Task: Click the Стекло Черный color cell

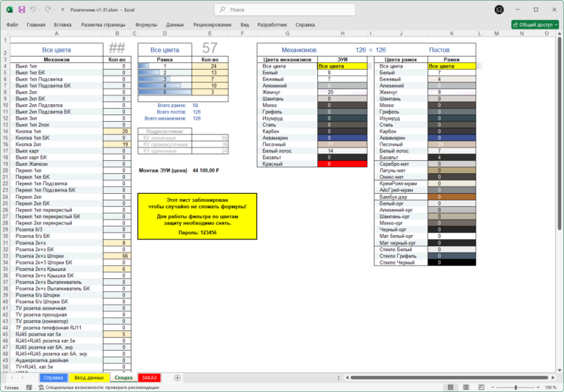Action: [452, 263]
